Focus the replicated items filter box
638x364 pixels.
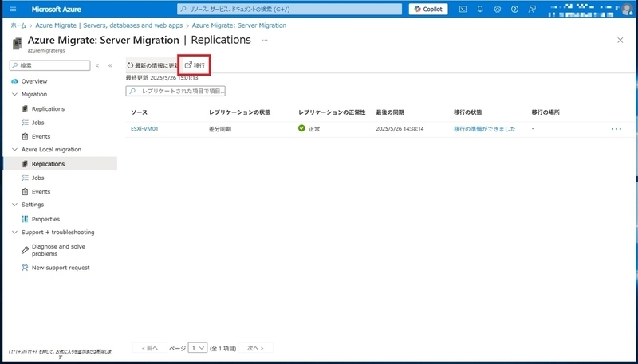click(175, 91)
